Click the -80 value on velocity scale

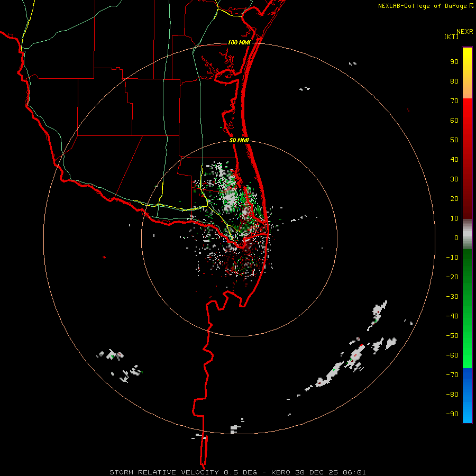point(452,395)
